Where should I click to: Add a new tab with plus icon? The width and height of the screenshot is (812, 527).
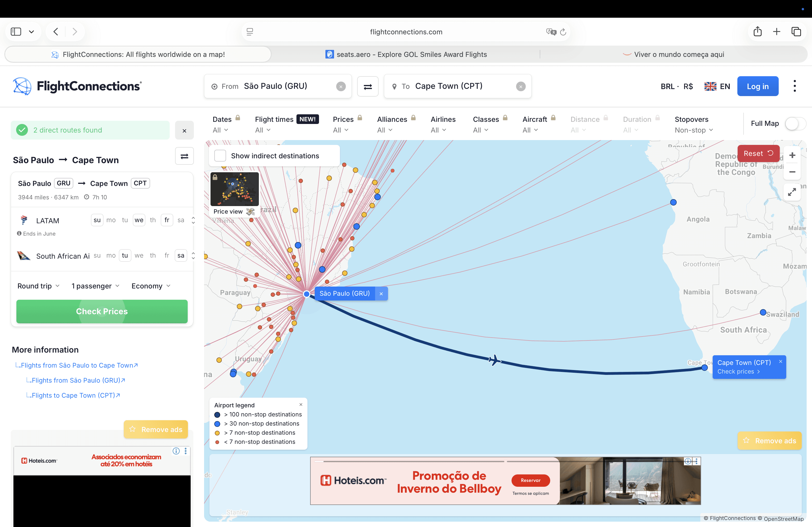[777, 32]
